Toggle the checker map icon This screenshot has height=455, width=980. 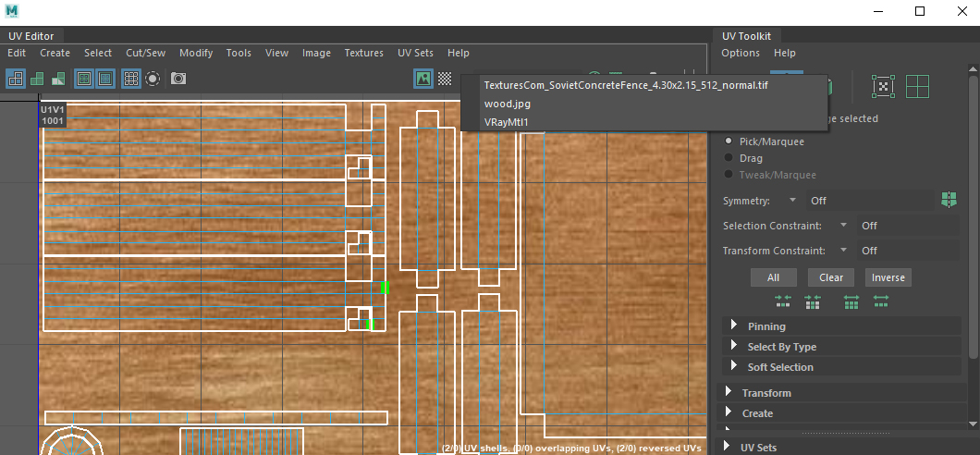coord(445,78)
